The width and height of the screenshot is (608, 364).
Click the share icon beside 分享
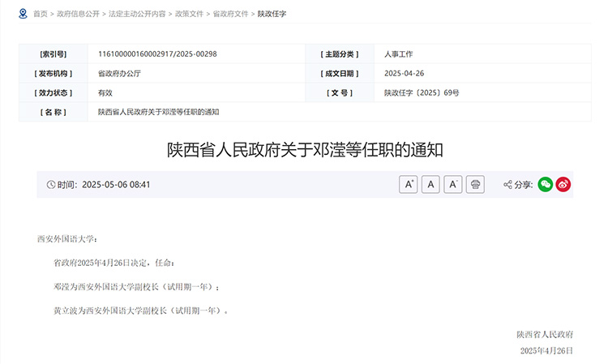(507, 185)
